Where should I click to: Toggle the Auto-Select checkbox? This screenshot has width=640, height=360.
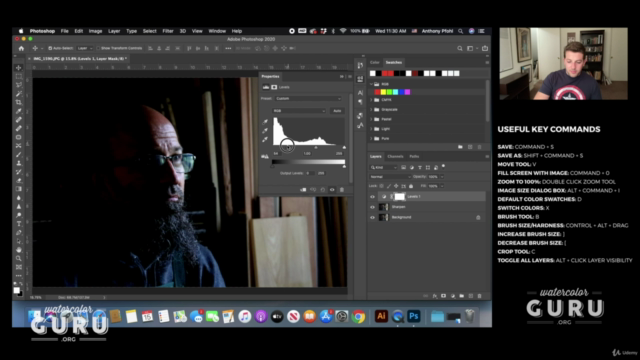[50, 48]
